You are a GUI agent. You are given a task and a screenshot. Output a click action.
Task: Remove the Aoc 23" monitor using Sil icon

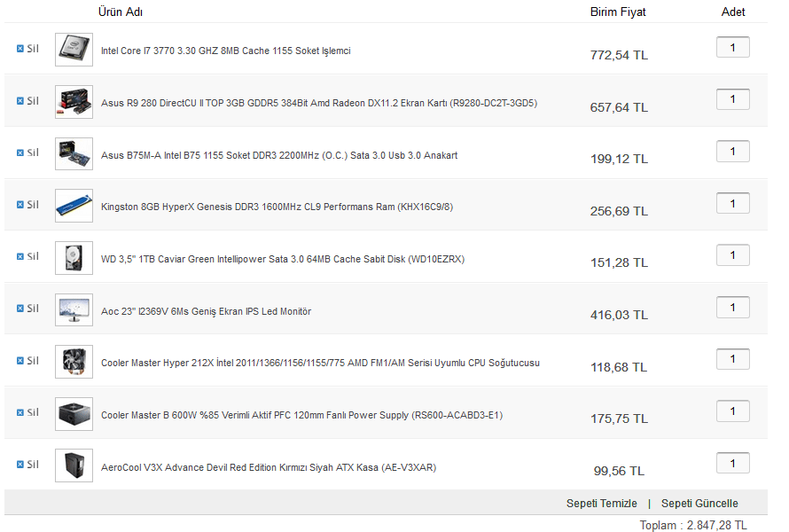(x=27, y=308)
